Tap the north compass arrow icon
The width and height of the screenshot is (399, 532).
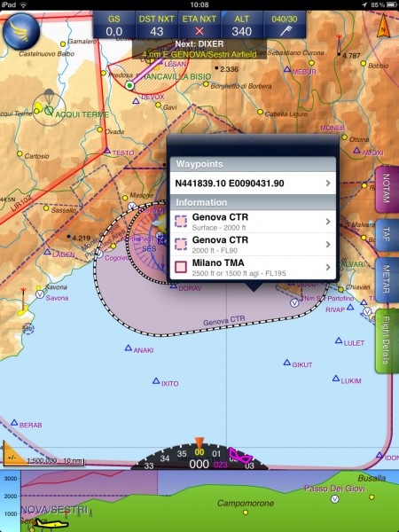[x=383, y=26]
